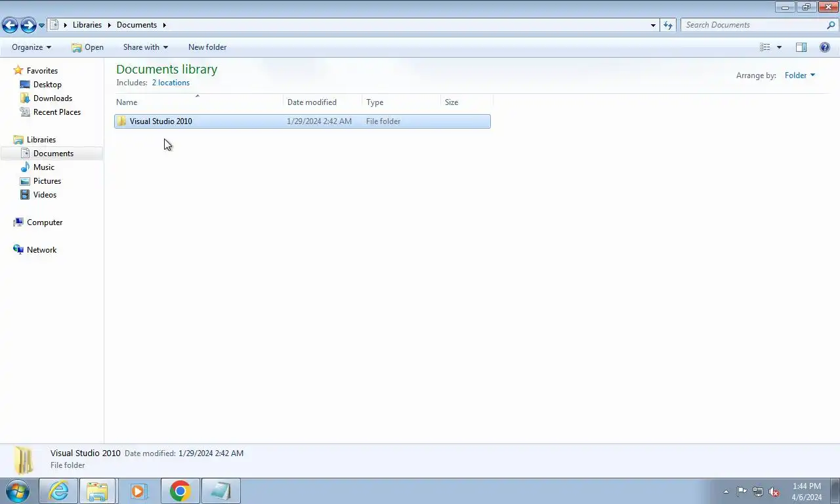The width and height of the screenshot is (840, 504).
Task: Sort by the Date modified column
Action: coord(322,102)
